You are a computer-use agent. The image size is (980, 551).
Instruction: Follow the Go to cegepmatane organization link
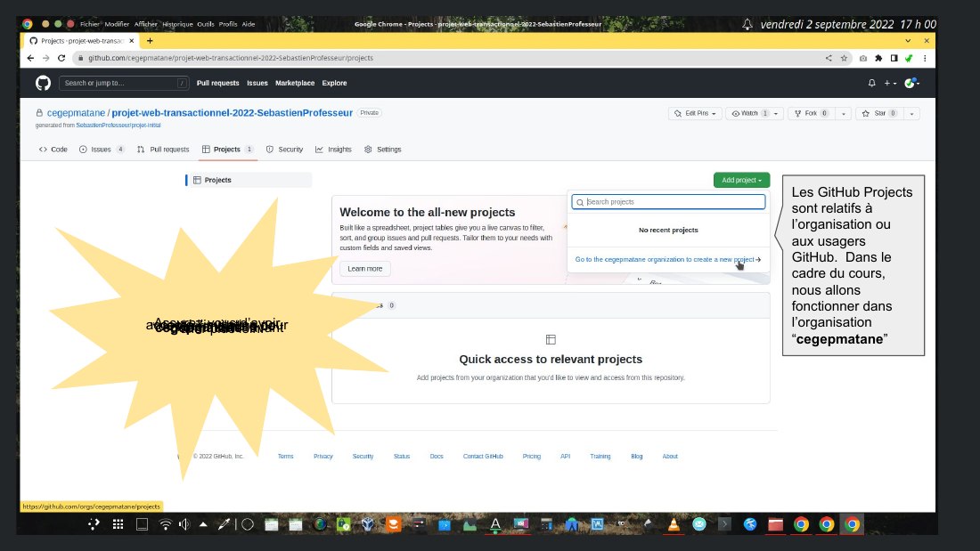pos(667,259)
